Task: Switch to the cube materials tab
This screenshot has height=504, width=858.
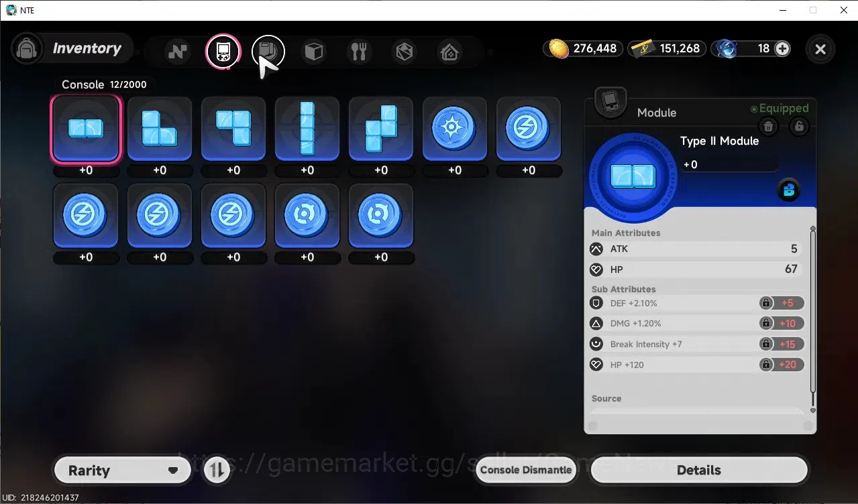Action: coord(314,52)
